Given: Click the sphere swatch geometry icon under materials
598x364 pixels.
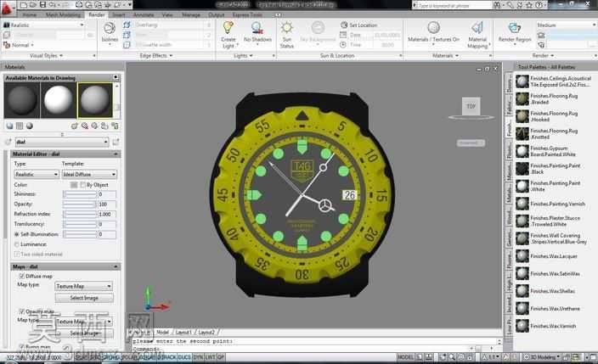Looking at the screenshot, I should pyautogui.click(x=9, y=126).
